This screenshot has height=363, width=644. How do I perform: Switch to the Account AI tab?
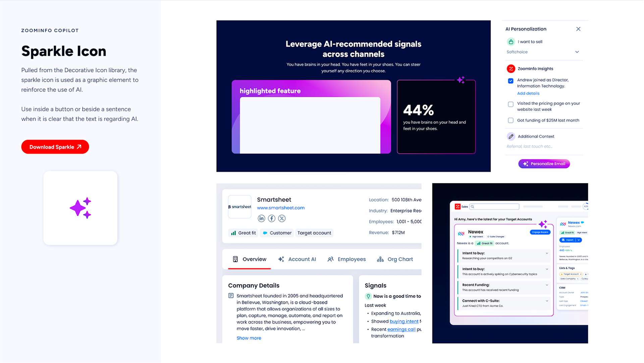pos(297,259)
